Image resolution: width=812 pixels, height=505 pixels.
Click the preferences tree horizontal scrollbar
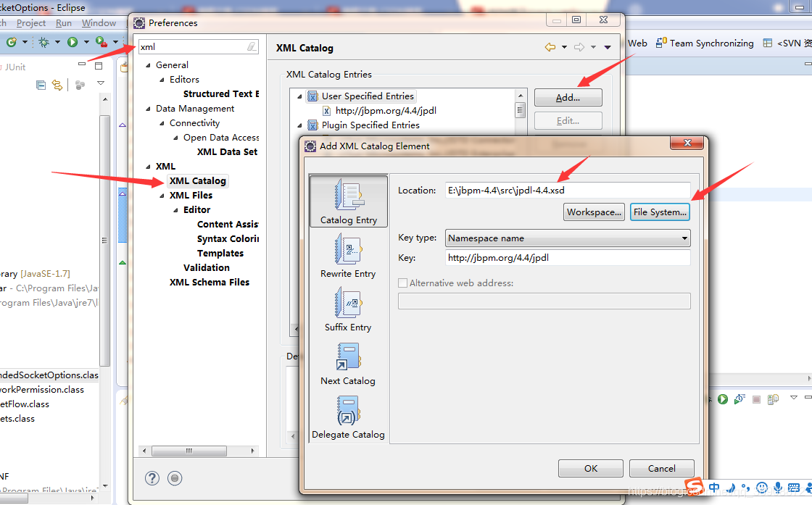pyautogui.click(x=189, y=451)
